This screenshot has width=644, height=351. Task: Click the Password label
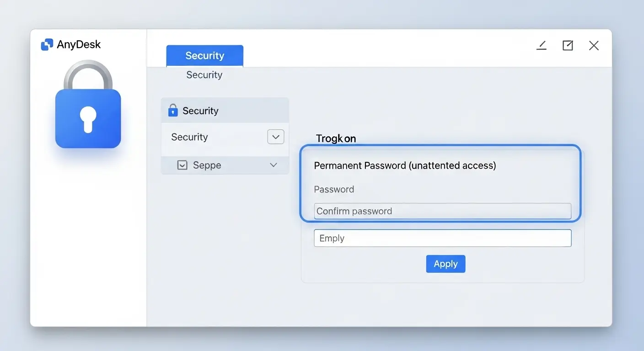(334, 189)
